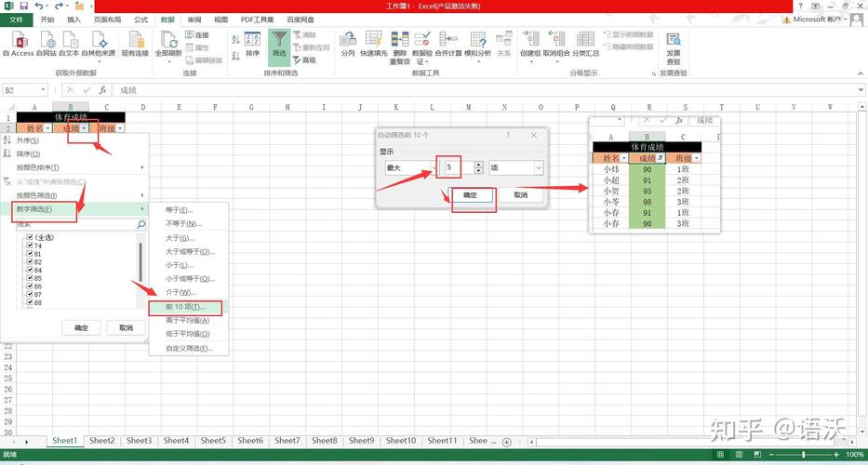Open the 文件 tab
The height and width of the screenshot is (465, 868).
(x=16, y=20)
